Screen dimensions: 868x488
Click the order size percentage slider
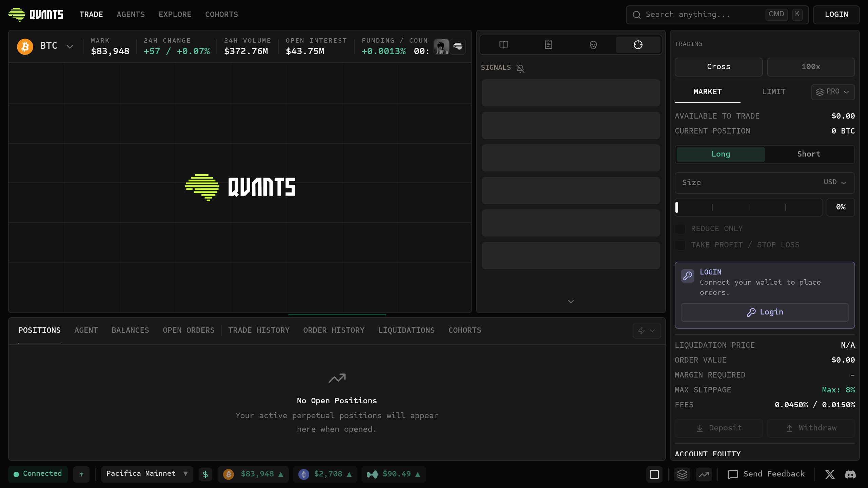coord(749,207)
